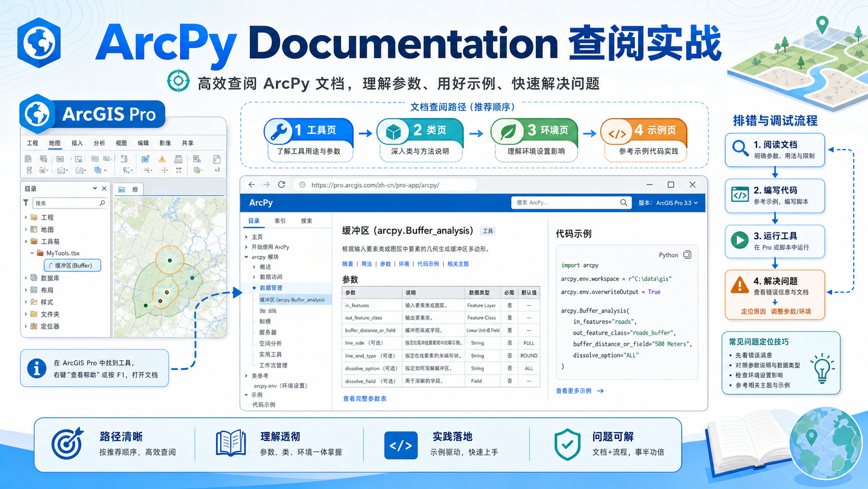Screen dimensions: 868x489
Task: Select 缓冲区(Buffer) tool in MyTools.tbx
Action: pyautogui.click(x=73, y=266)
